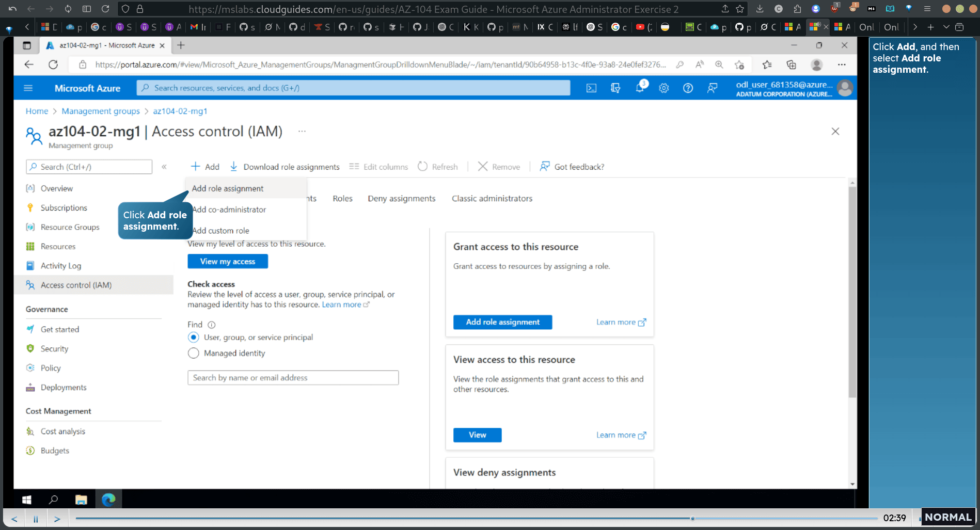Collapse the left navigation with the double chevron
980x530 pixels.
click(164, 167)
